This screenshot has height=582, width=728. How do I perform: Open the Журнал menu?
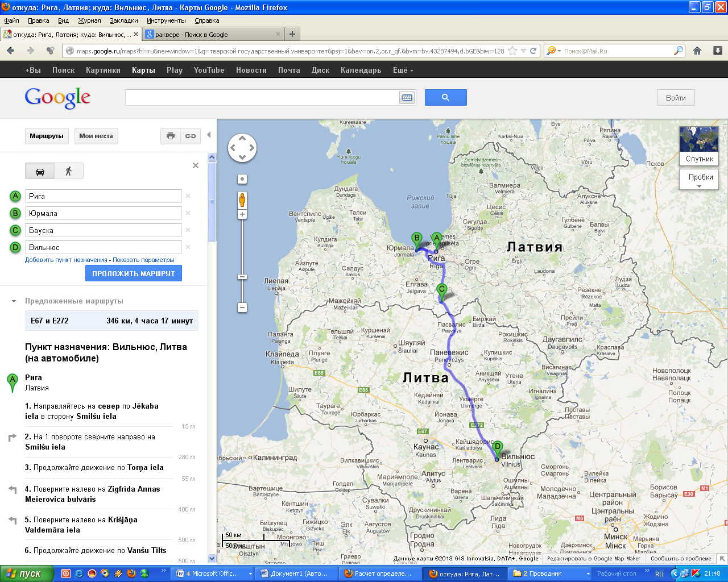[89, 20]
